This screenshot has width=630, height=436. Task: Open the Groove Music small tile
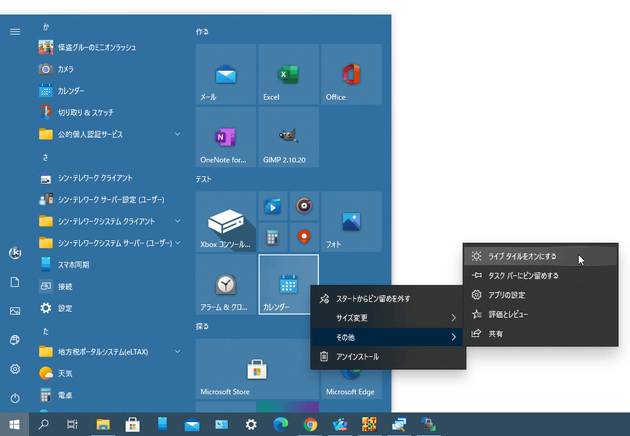pos(304,206)
